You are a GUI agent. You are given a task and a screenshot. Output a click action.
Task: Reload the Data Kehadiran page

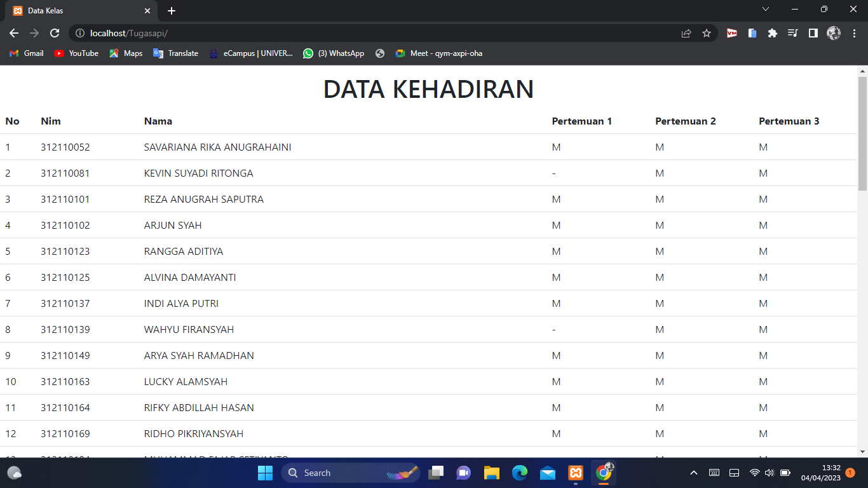[x=55, y=33]
